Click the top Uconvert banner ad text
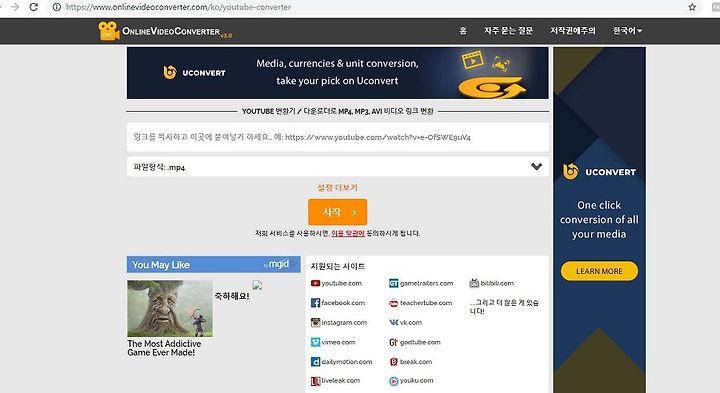 point(337,72)
